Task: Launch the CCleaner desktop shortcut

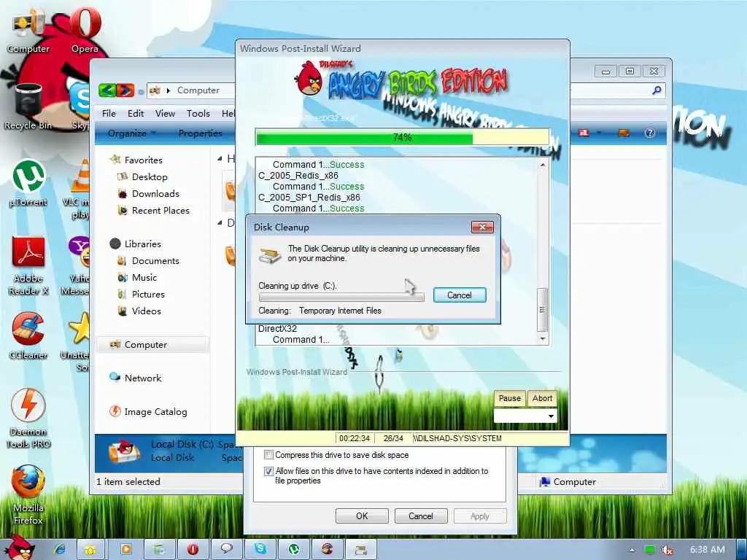Action: coord(28,335)
